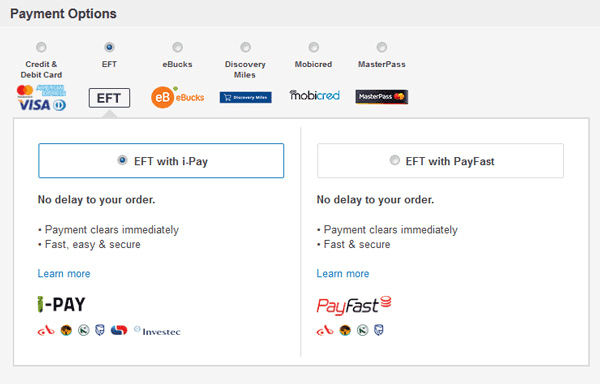The image size is (600, 384).
Task: Select the Discovery Miles radio button
Action: point(245,47)
